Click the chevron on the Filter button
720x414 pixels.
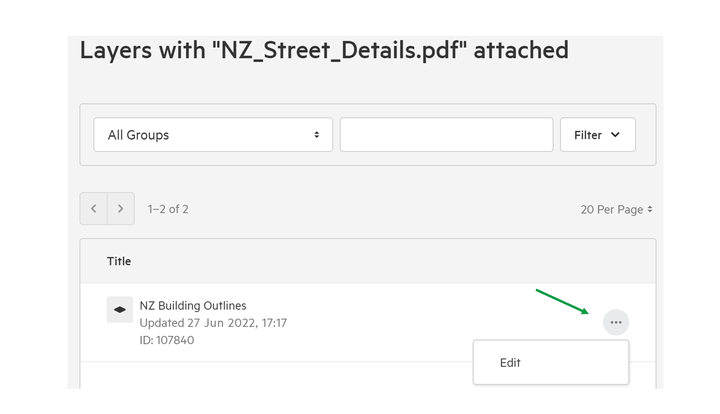pyautogui.click(x=615, y=134)
